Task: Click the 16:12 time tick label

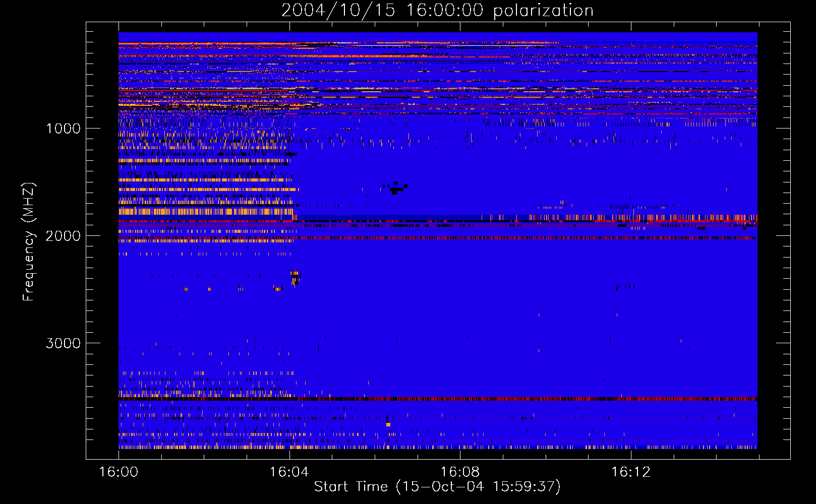Action: (631, 472)
